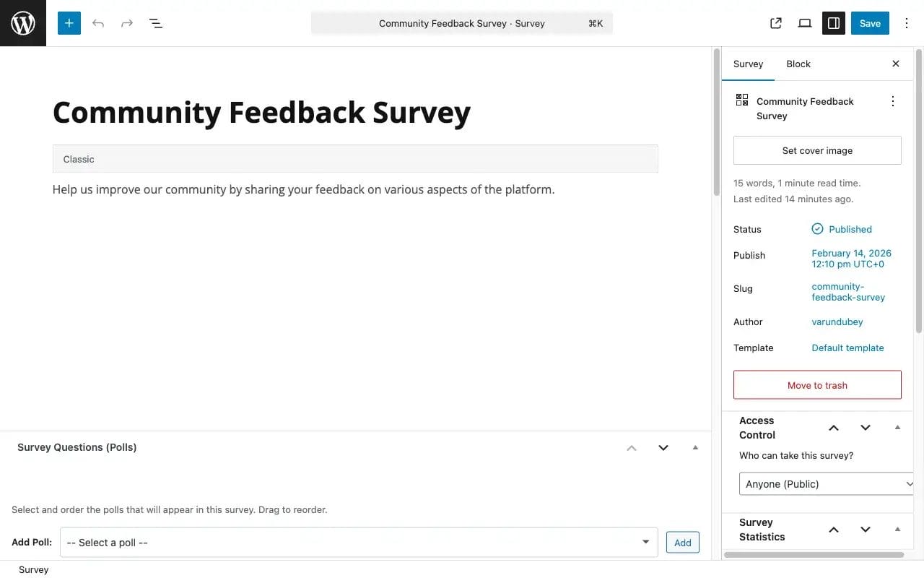Toggle the settings sidebar panel icon

(833, 22)
